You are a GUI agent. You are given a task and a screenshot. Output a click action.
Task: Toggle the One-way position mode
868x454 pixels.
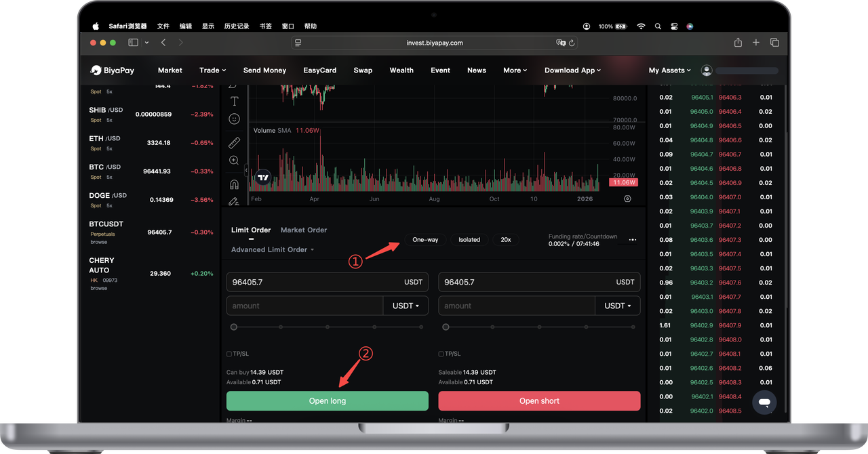tap(425, 240)
